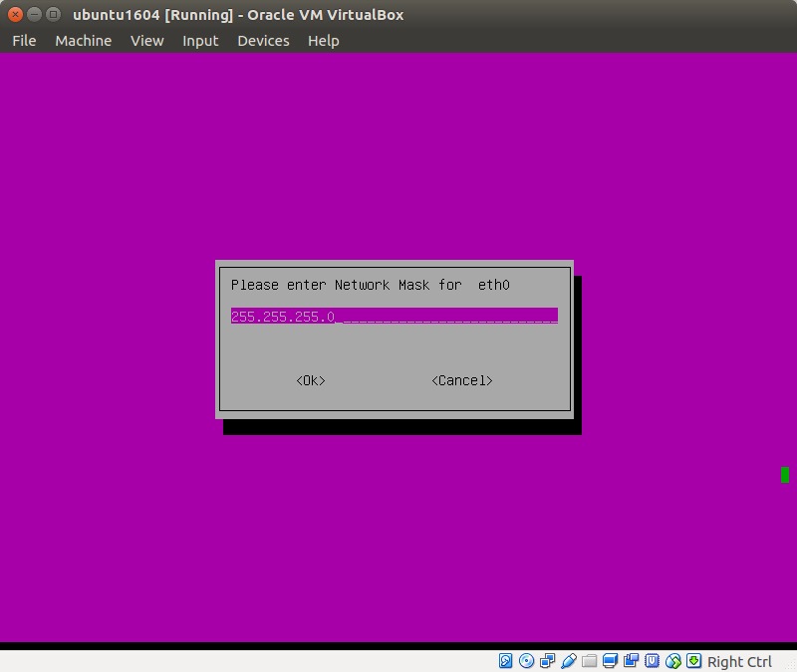Image resolution: width=797 pixels, height=672 pixels.
Task: Click the video capture status icon
Action: pyautogui.click(x=632, y=661)
